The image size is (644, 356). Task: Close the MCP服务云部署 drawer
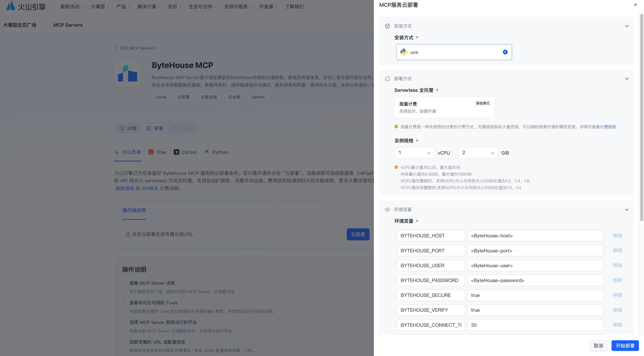click(636, 5)
